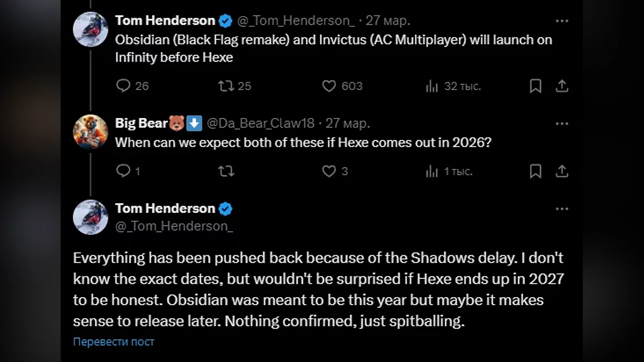Reply to Big Bear's question

[123, 171]
